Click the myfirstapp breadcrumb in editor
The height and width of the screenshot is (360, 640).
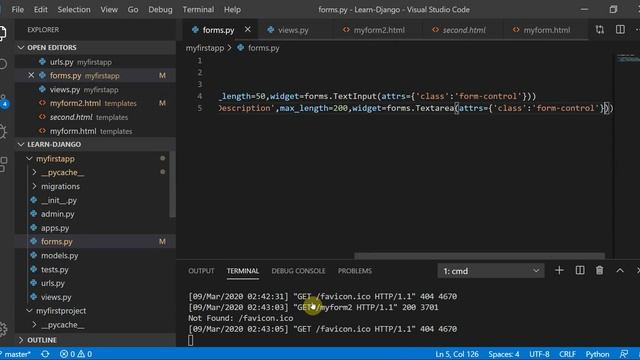click(x=205, y=48)
